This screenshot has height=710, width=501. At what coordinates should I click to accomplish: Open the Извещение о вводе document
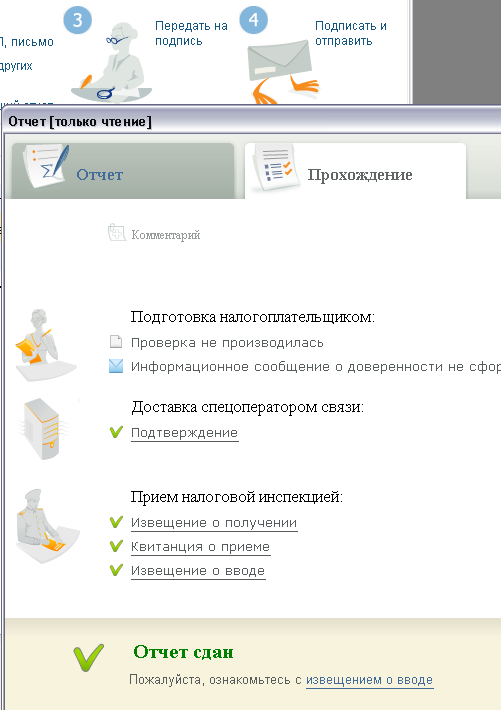[198, 571]
